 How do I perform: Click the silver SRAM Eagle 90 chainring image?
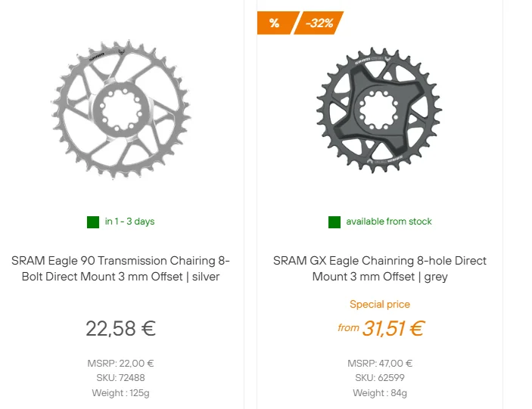tap(120, 110)
